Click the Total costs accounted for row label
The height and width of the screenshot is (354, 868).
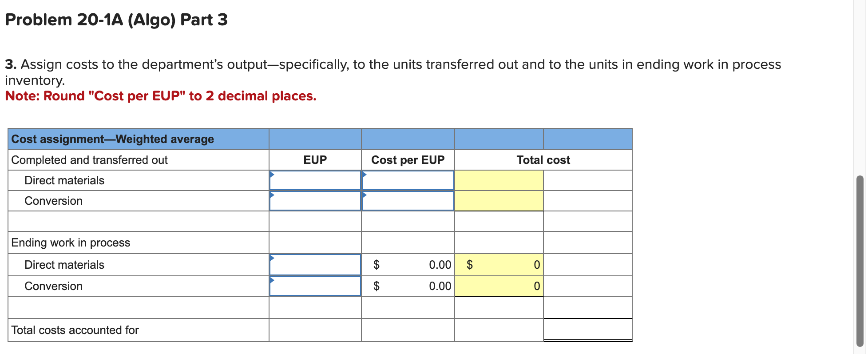[x=75, y=330]
